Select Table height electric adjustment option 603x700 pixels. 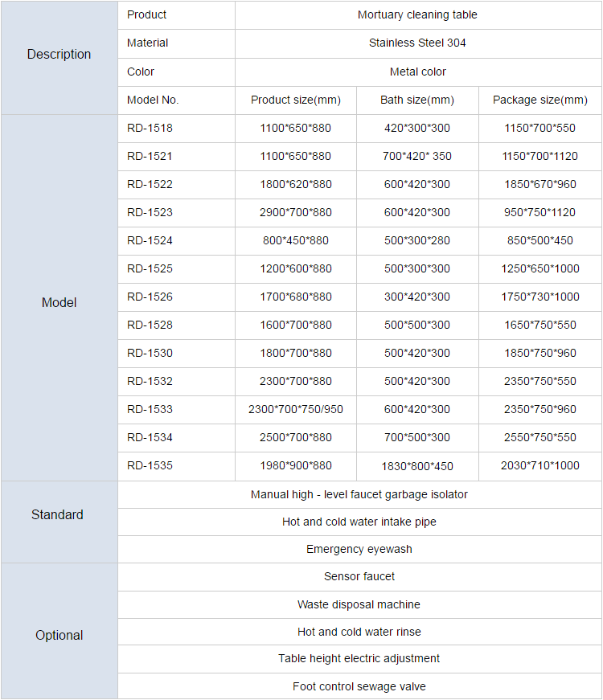pyautogui.click(x=359, y=658)
